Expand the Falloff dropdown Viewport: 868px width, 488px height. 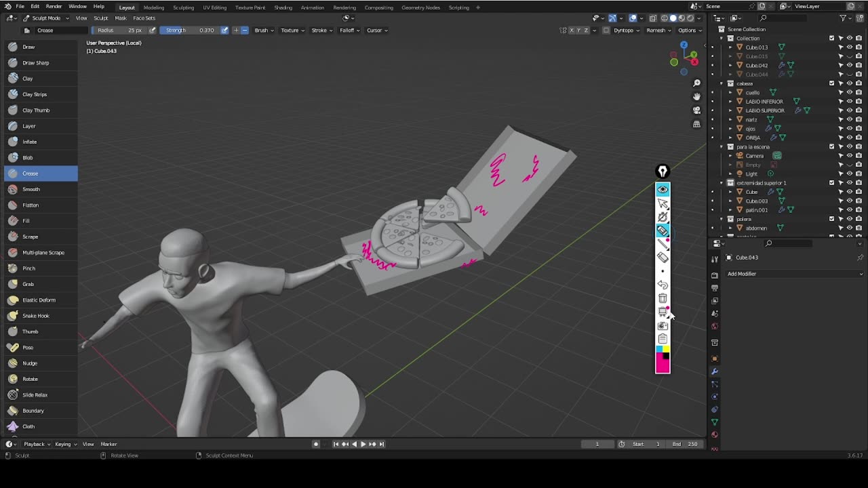349,30
